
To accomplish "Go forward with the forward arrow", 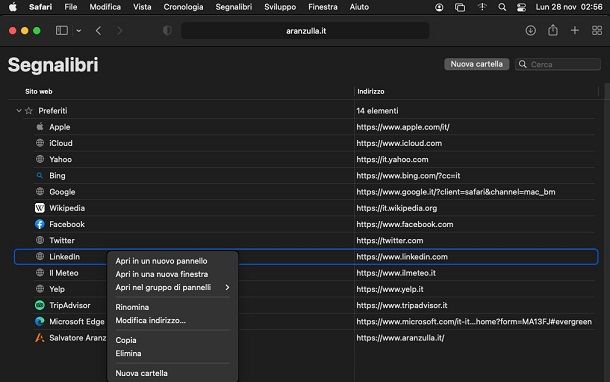I will click(119, 31).
